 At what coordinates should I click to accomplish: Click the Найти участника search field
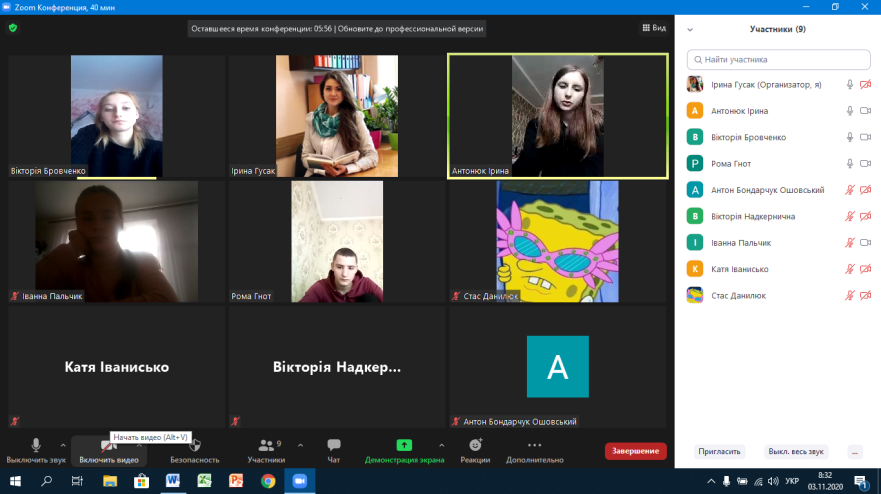pos(778,60)
